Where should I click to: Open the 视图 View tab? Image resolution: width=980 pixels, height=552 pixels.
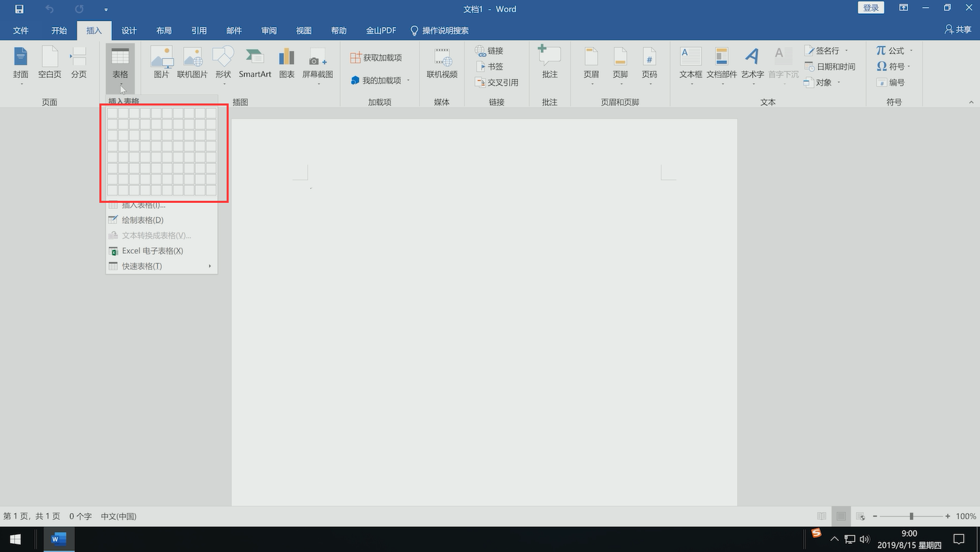coord(304,31)
